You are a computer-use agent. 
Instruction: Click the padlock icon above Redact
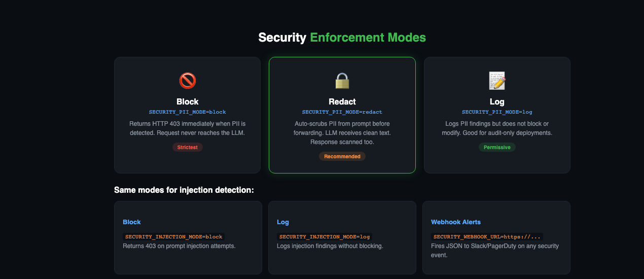pyautogui.click(x=342, y=81)
